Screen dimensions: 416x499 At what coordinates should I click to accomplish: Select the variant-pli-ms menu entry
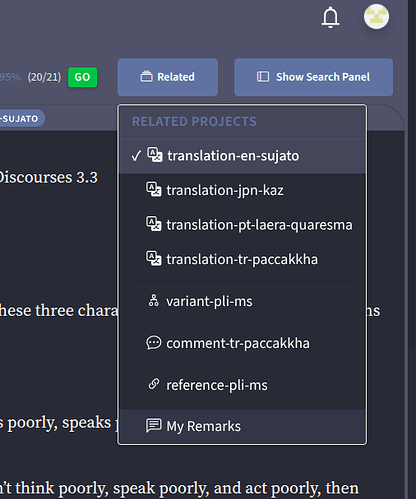[x=242, y=301]
